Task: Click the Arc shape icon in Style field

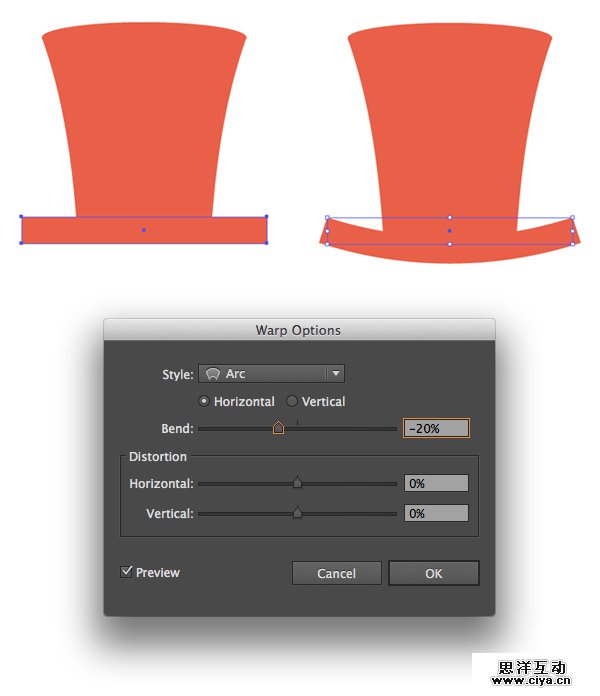Action: pos(213,374)
